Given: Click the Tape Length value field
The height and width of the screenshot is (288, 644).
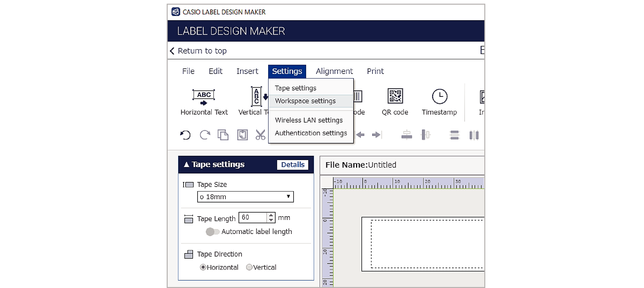Looking at the screenshot, I should click(x=253, y=218).
